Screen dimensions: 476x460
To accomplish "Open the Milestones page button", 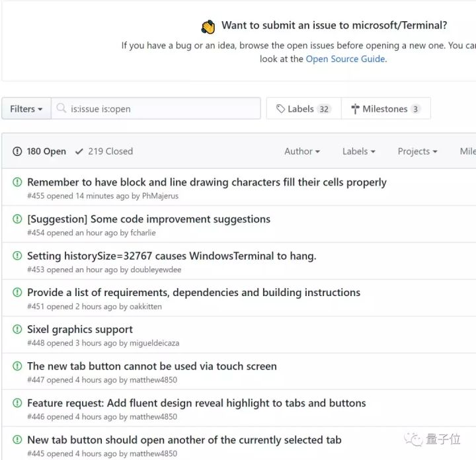I will tap(386, 108).
